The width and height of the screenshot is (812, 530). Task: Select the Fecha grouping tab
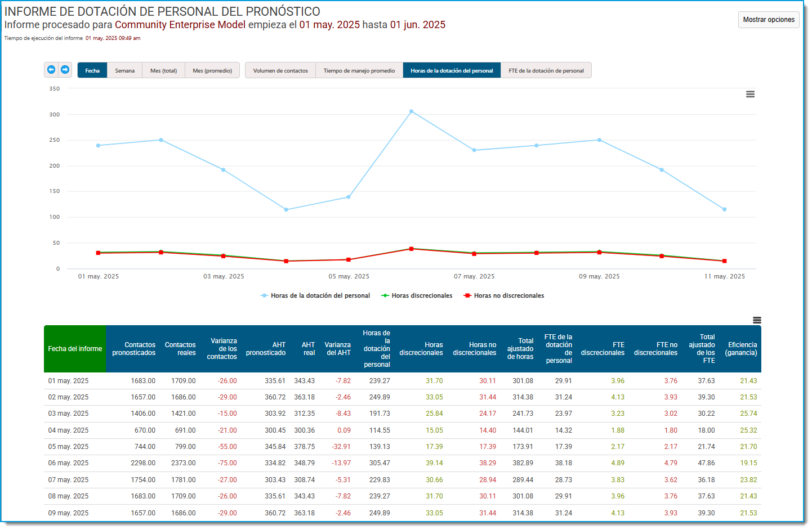tap(92, 70)
